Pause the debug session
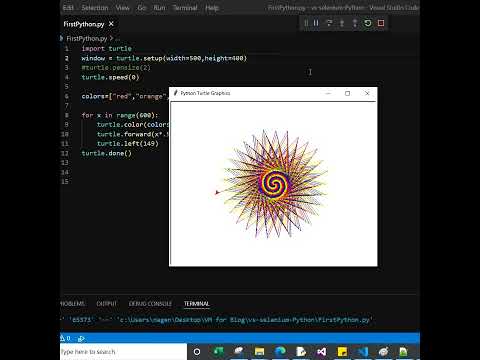 click(316, 23)
